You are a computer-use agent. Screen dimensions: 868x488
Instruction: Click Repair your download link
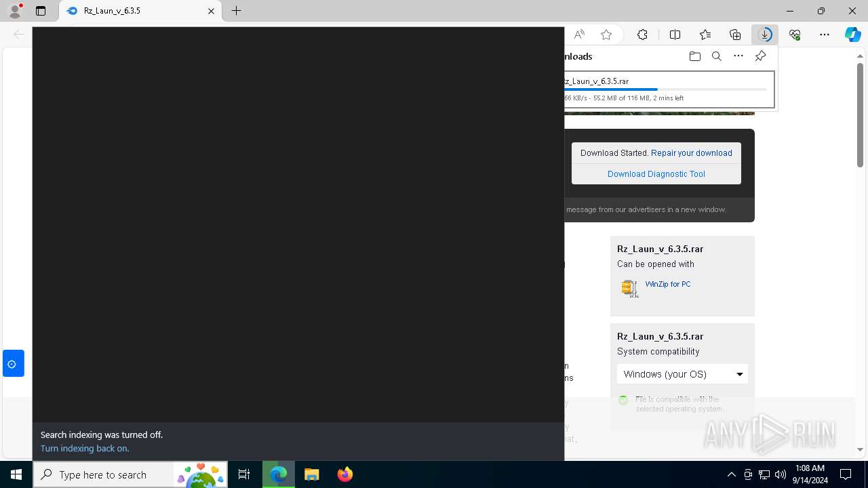(691, 153)
